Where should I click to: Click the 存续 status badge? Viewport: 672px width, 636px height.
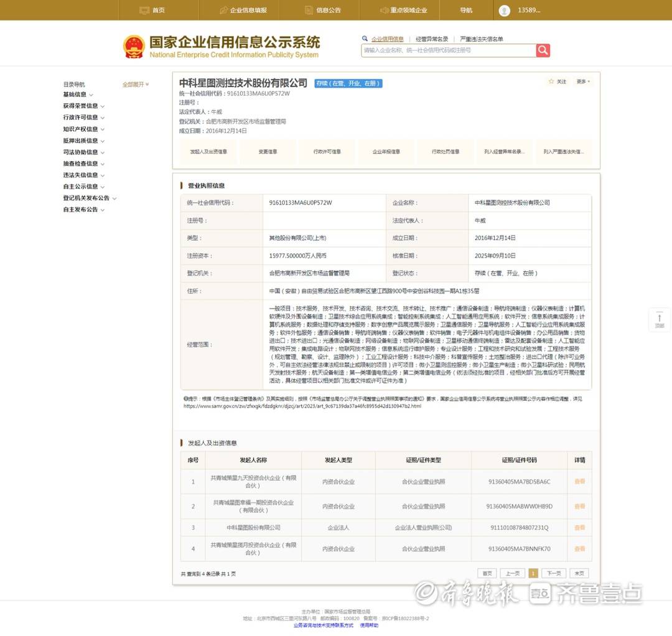[x=348, y=83]
